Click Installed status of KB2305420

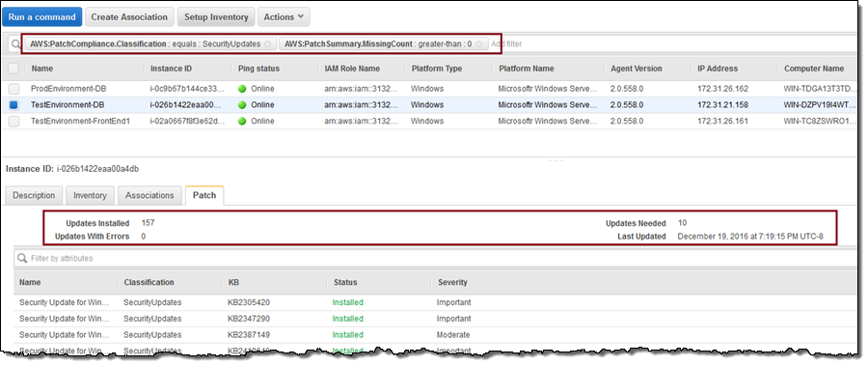(x=347, y=303)
